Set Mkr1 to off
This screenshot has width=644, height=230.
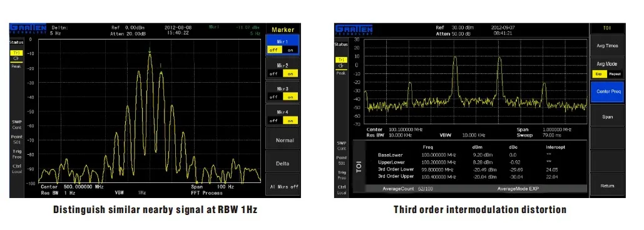(x=274, y=50)
